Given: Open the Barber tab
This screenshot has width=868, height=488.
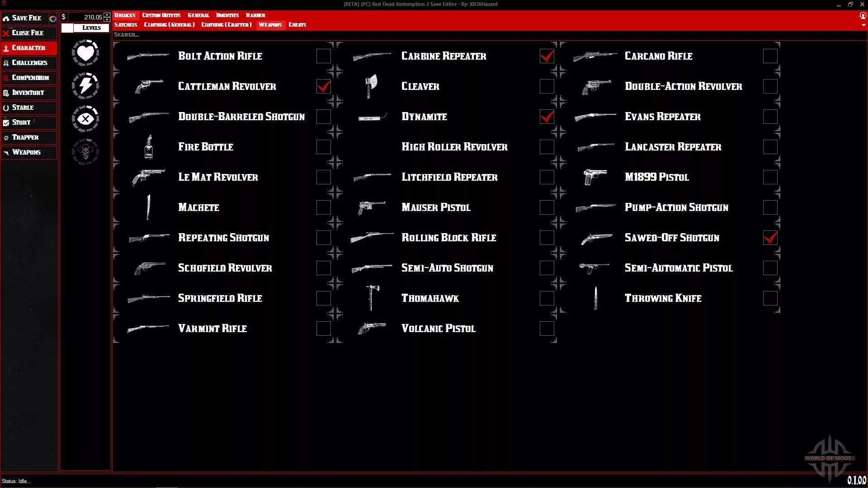Looking at the screenshot, I should 255,15.
